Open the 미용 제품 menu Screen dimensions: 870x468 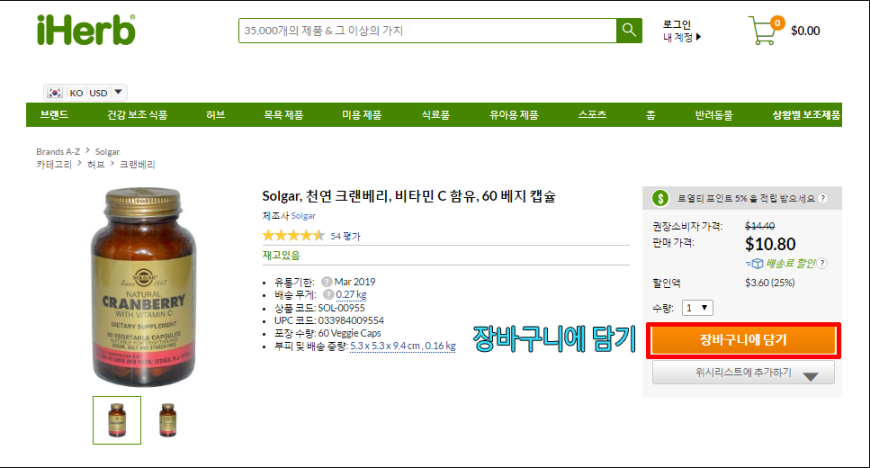(362, 115)
